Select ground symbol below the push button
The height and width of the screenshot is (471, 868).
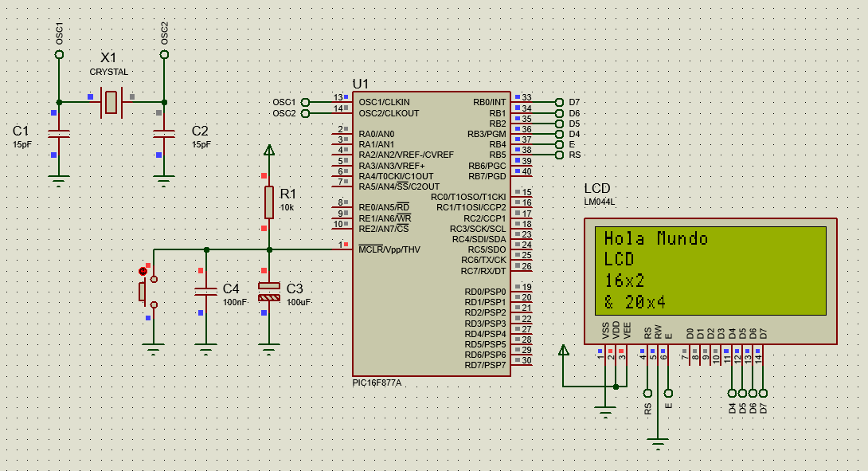(x=154, y=349)
